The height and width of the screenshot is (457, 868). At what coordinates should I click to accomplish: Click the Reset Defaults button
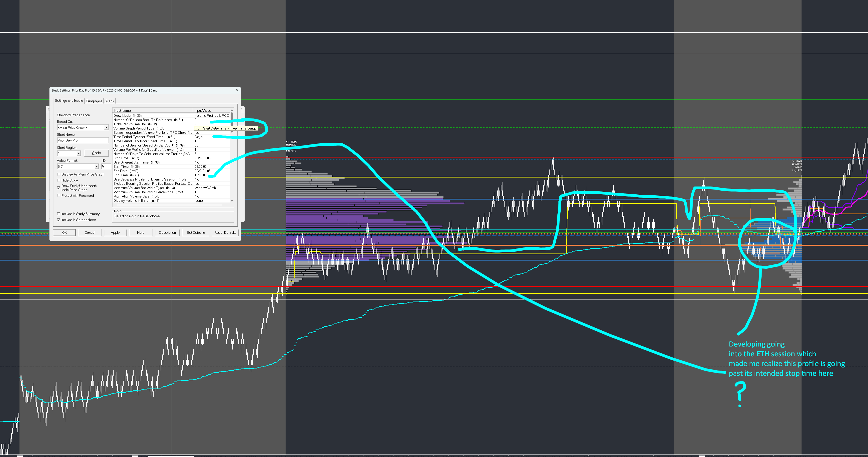tap(225, 233)
